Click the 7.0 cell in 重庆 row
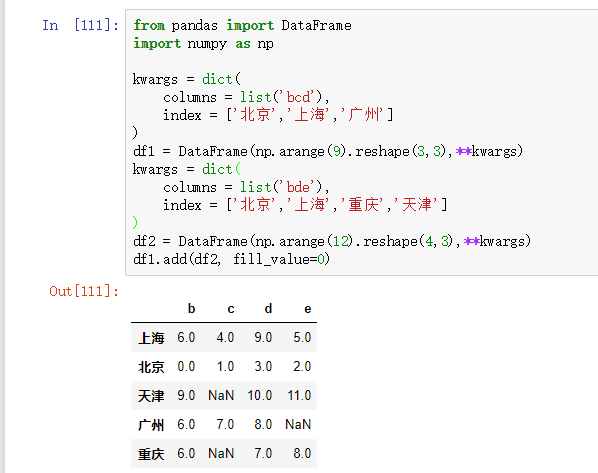598x473 pixels. (x=263, y=454)
